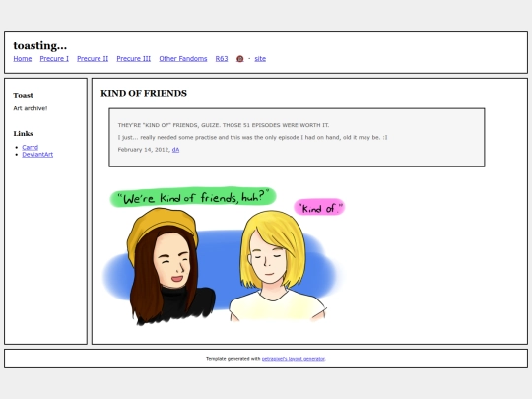Screen dimensions: 532x399
Task: Visit the DeviantArt sidebar link
Action: pos(37,155)
